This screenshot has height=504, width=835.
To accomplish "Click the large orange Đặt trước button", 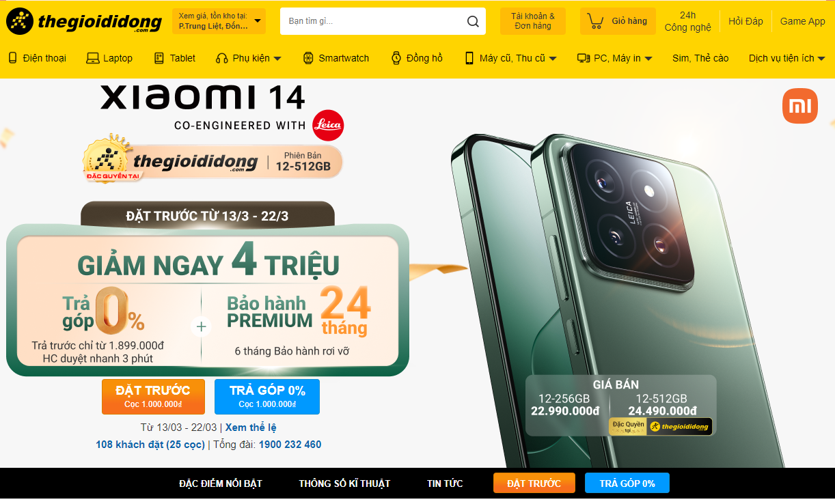I will click(x=153, y=396).
